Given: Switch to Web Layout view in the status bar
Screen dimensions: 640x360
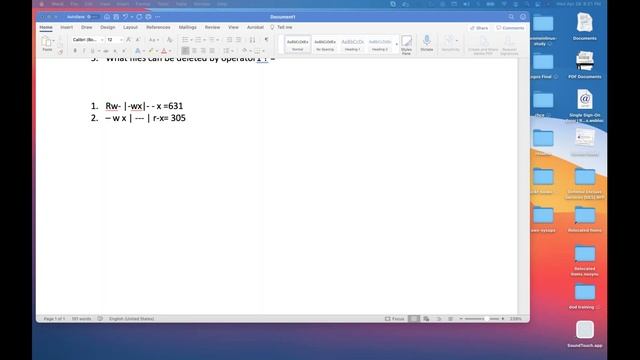Looking at the screenshot, I should coord(426,319).
